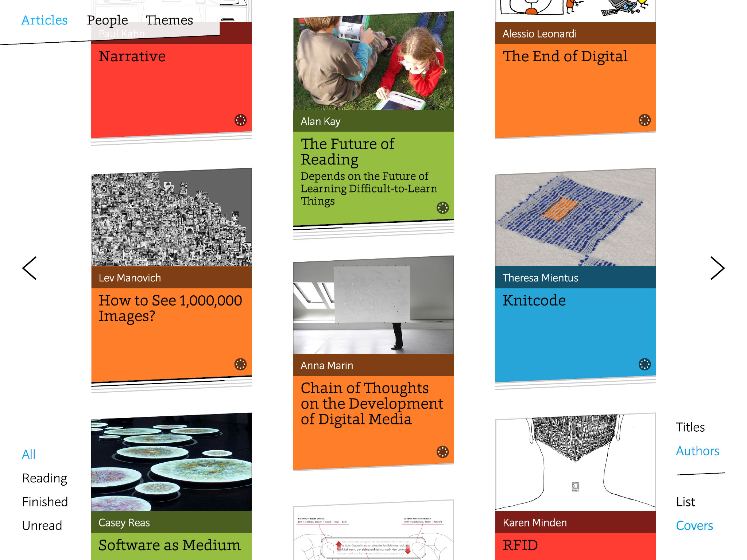Switch to the Themes tab
This screenshot has height=560, width=747.
point(169,20)
